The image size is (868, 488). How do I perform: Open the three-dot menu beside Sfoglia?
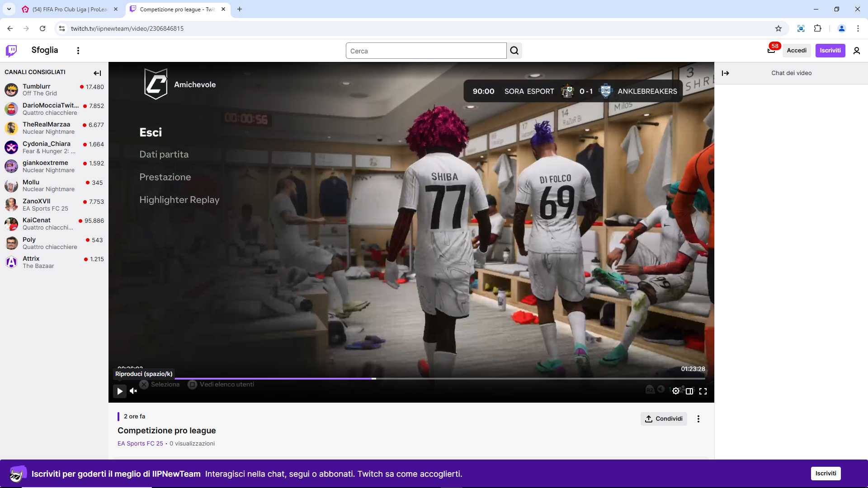click(78, 51)
